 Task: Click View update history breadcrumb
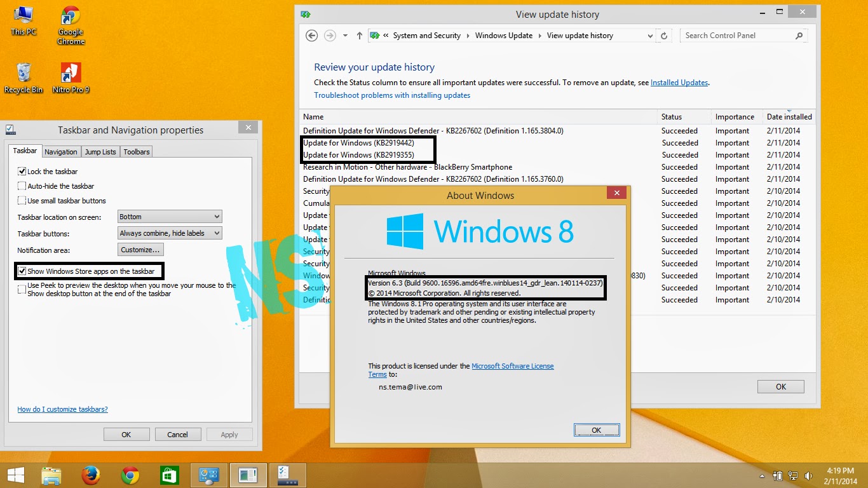580,36
